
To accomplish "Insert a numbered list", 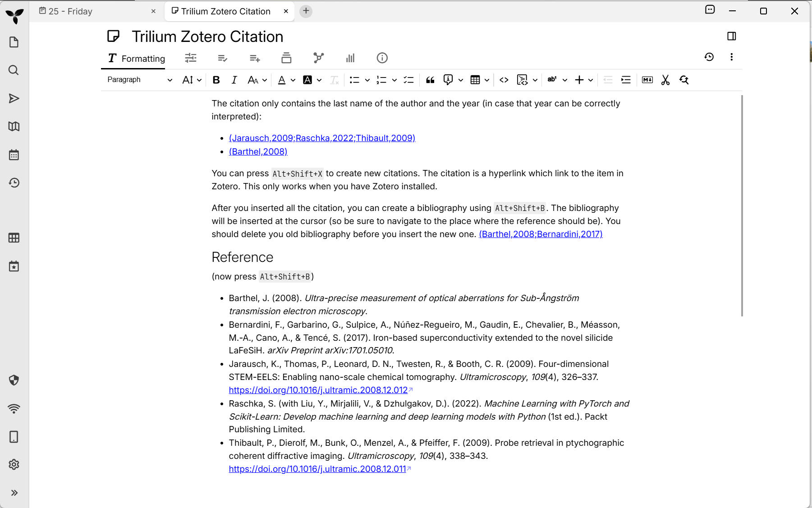I will tap(381, 80).
